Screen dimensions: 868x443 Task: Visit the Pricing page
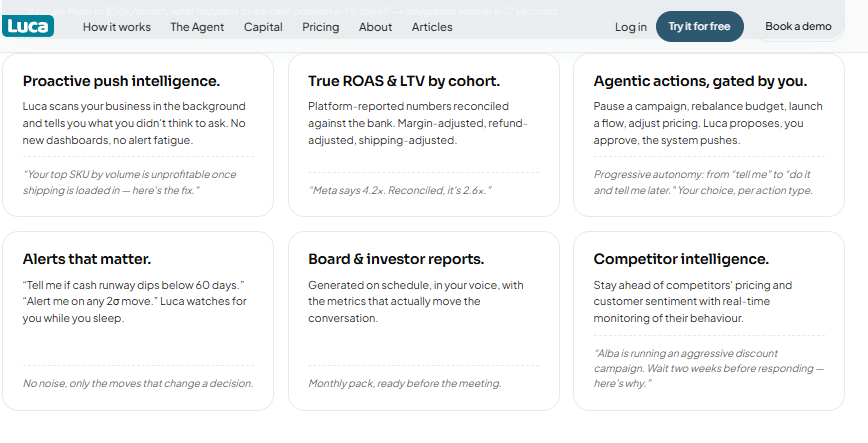(321, 27)
